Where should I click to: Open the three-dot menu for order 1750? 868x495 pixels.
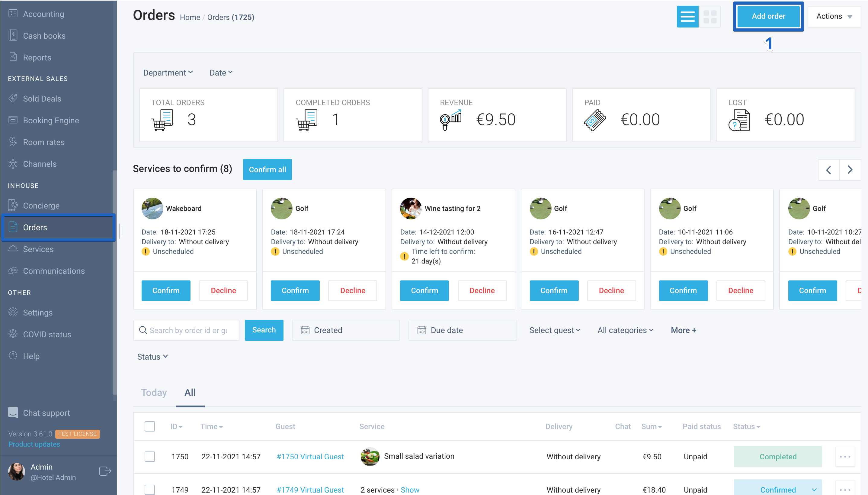(x=845, y=457)
